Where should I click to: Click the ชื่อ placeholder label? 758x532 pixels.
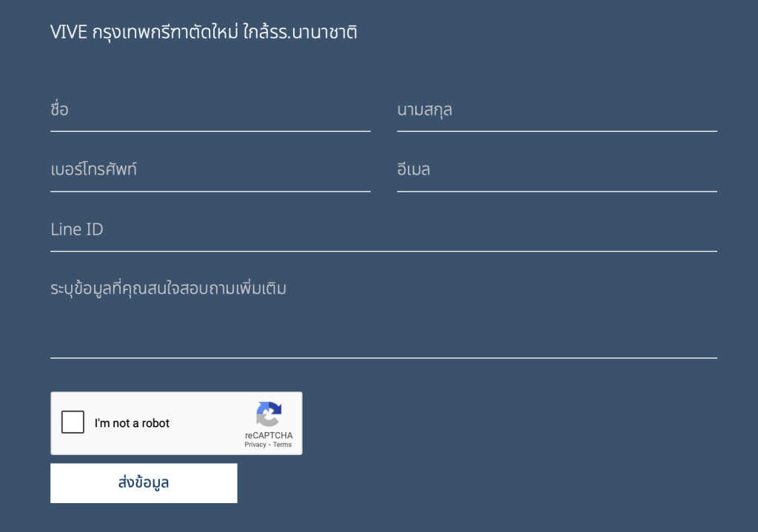pyautogui.click(x=59, y=110)
